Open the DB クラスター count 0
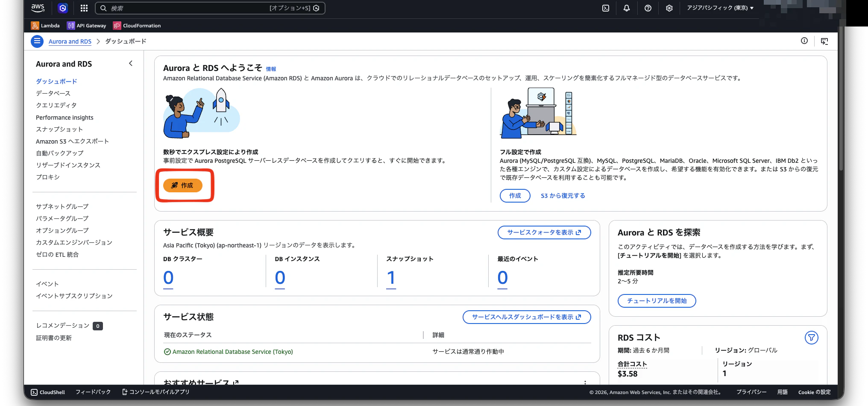868x406 pixels. [168, 278]
